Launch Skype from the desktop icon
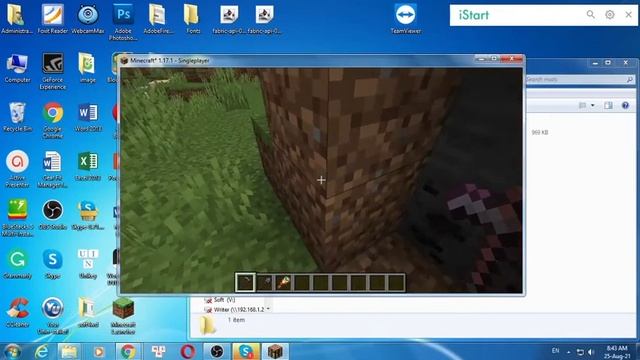 (53, 264)
